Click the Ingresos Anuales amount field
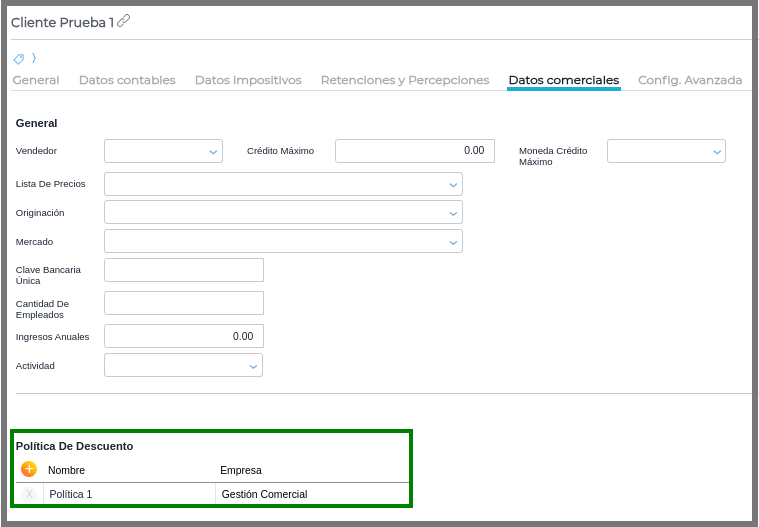 click(184, 336)
